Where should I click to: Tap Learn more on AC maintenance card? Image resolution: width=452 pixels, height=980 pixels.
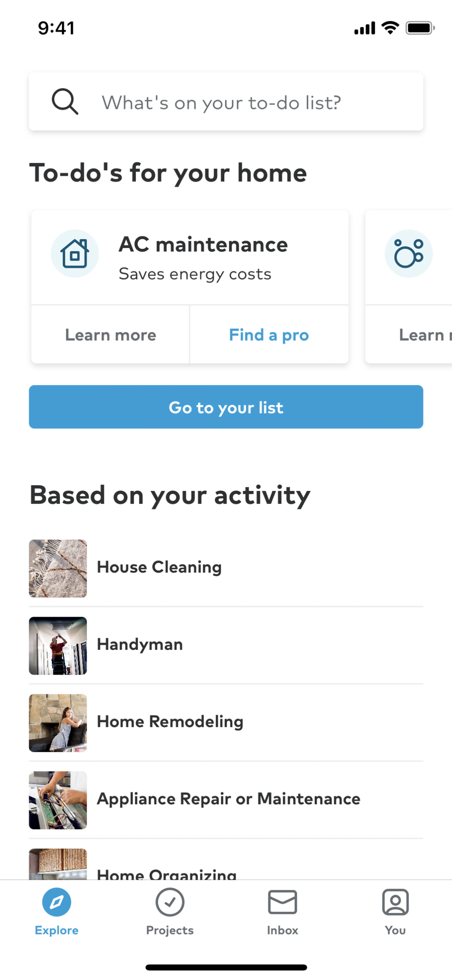[111, 335]
